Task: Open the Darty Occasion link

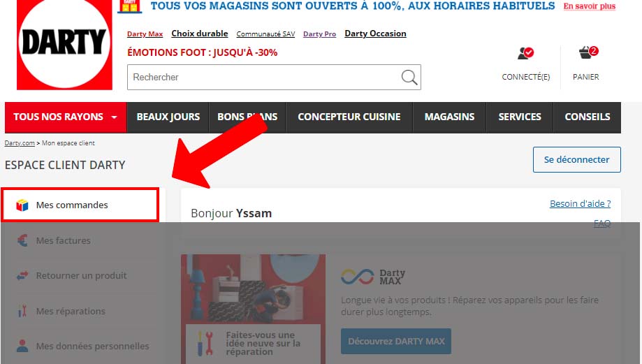Action: click(x=375, y=34)
